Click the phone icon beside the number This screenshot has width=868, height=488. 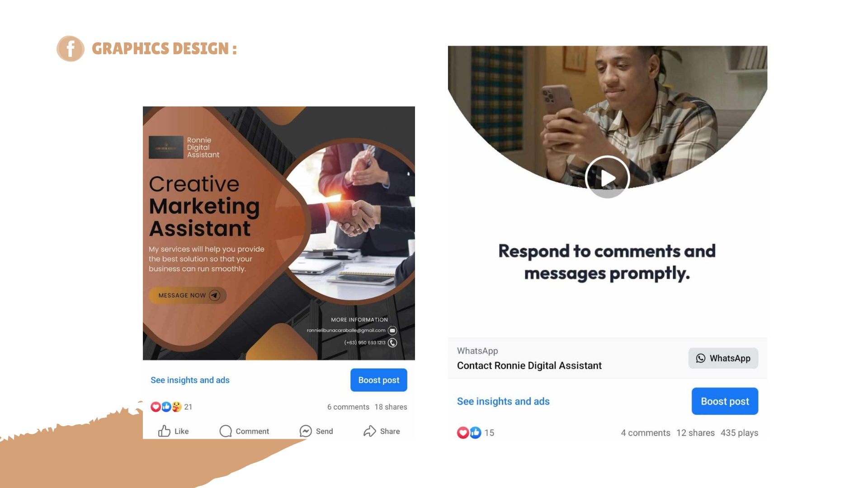click(x=392, y=343)
